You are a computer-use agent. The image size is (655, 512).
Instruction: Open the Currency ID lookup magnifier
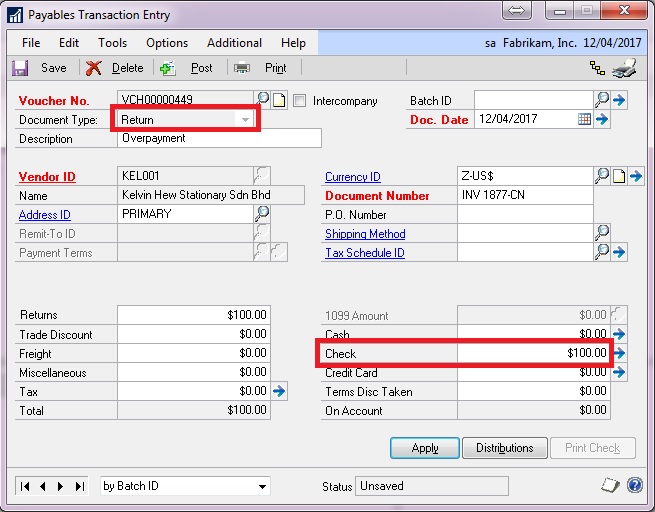coord(602,176)
